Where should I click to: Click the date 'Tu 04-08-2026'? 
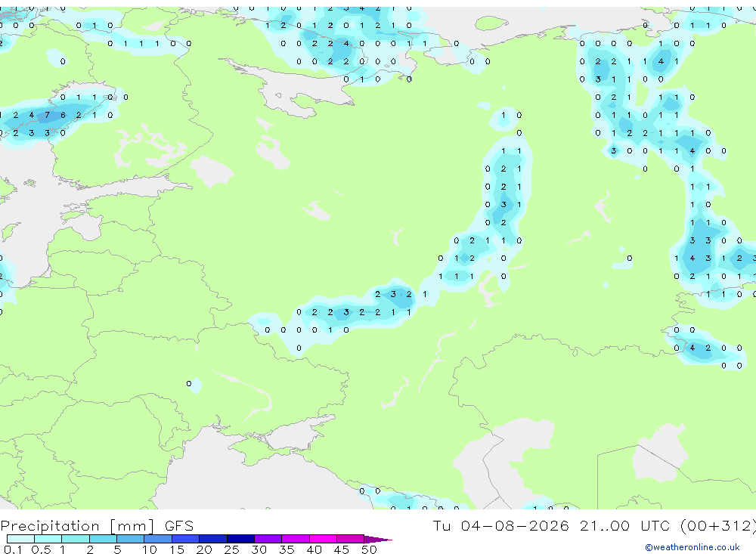tap(500, 525)
